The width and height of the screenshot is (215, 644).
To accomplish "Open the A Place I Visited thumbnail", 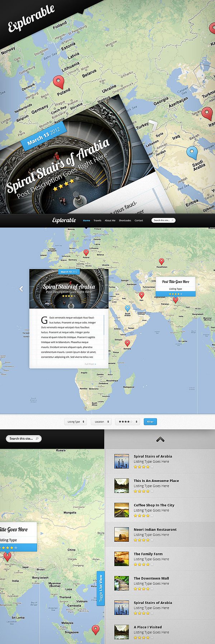I will [x=121, y=632].
